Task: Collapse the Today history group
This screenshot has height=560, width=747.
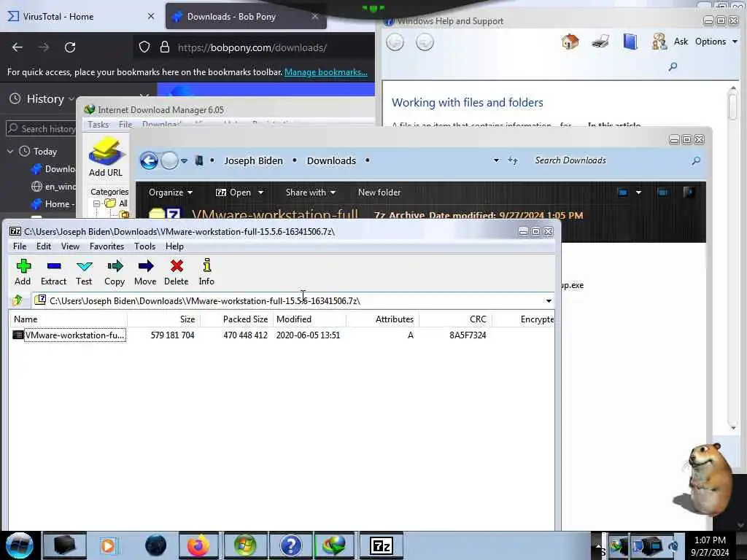Action: [x=10, y=152]
